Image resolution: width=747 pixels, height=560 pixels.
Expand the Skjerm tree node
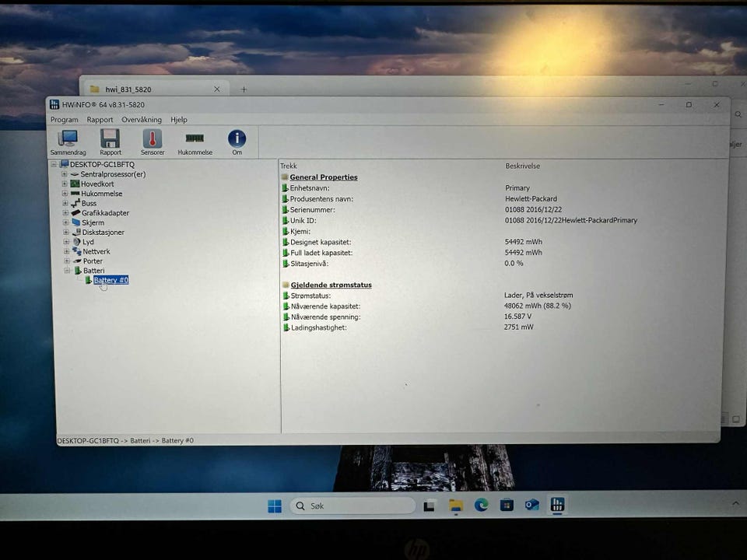(65, 222)
